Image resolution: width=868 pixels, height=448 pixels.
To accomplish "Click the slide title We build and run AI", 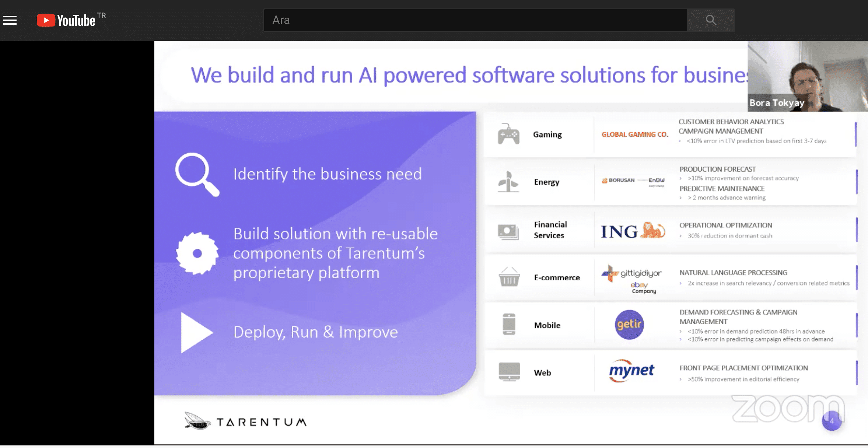I will [469, 75].
